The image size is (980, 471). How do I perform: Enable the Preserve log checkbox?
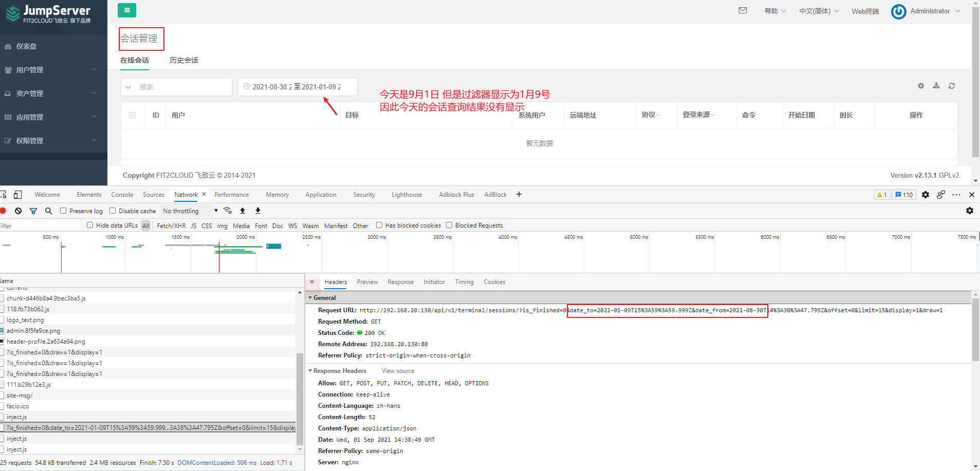[x=63, y=211]
